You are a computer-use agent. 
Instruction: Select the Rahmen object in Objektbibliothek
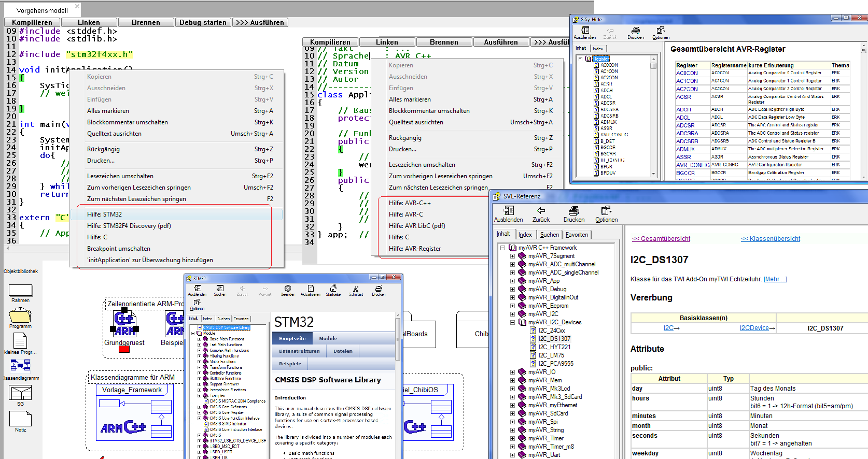21,290
